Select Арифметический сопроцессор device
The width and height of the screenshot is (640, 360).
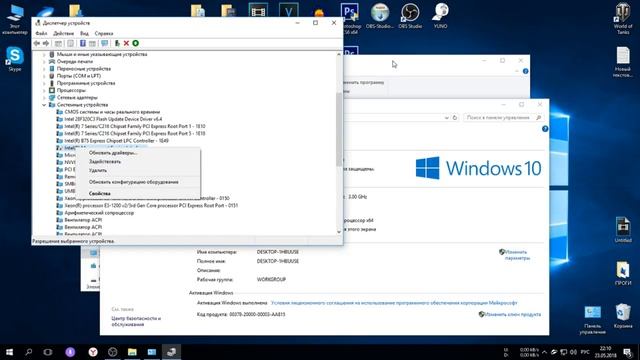99,213
